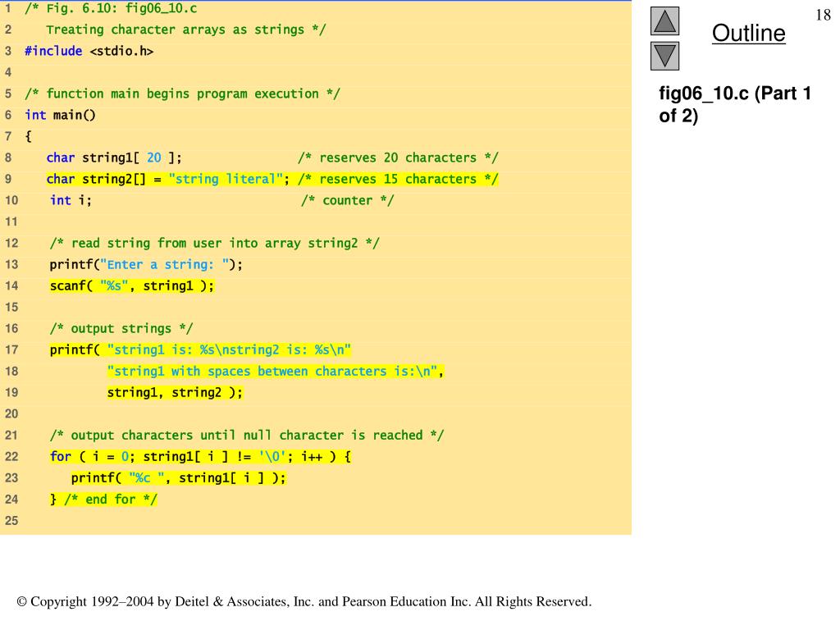Click the 'output characters until null' comment
The height and width of the screenshot is (630, 840).
(x=246, y=435)
